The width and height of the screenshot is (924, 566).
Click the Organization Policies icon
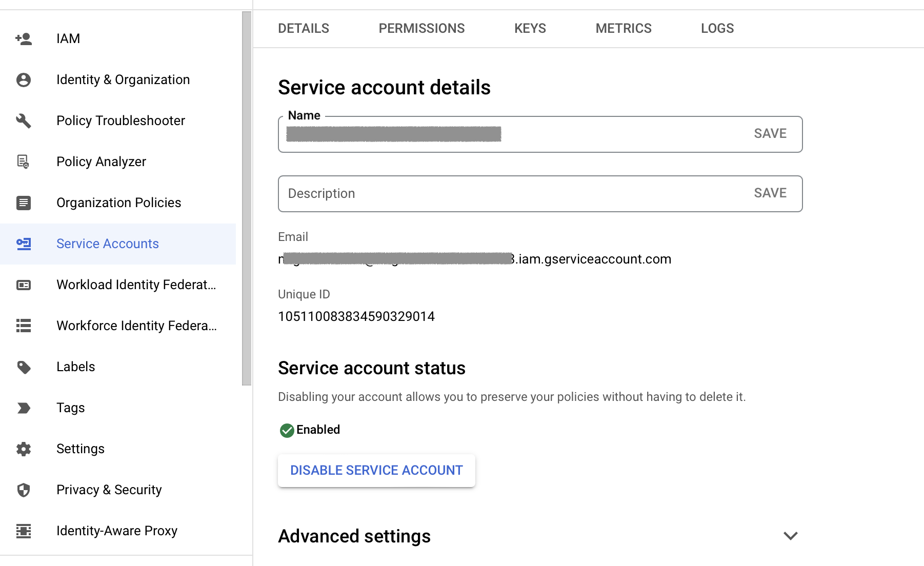tap(24, 203)
